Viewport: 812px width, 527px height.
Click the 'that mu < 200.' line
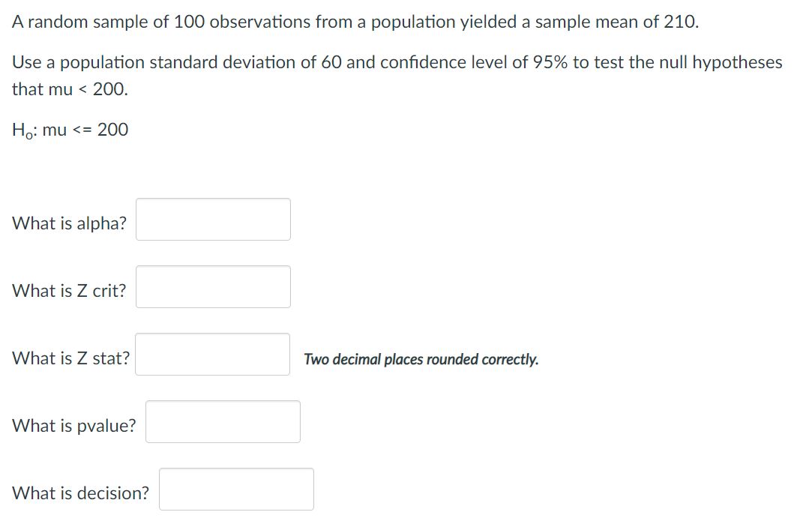coord(70,89)
